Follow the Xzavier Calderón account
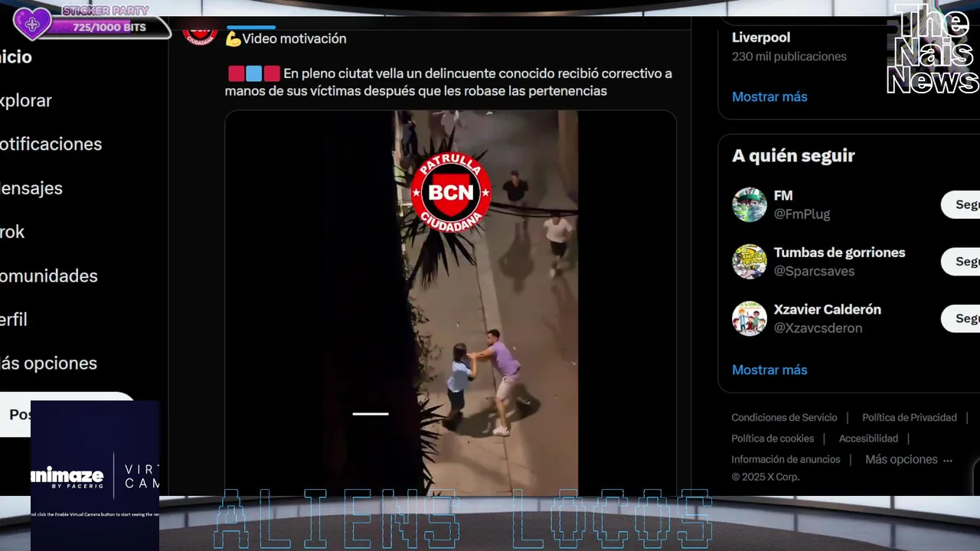The width and height of the screenshot is (980, 551). point(961,318)
